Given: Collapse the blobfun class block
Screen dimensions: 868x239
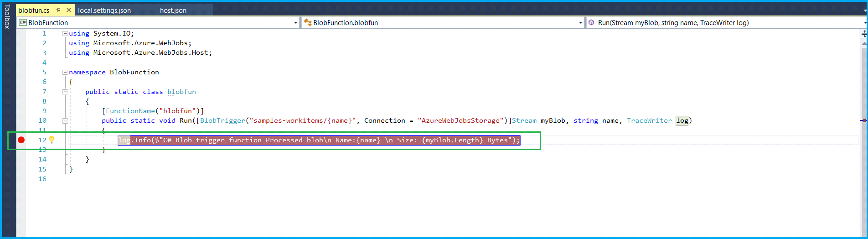Looking at the screenshot, I should tap(65, 92).
